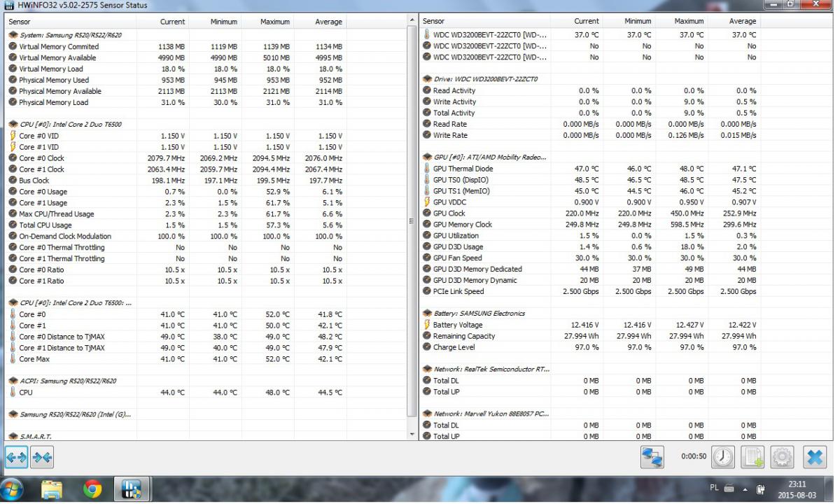840x504 pixels.
Task: Click left panel Maximum column header
Action: (x=267, y=22)
